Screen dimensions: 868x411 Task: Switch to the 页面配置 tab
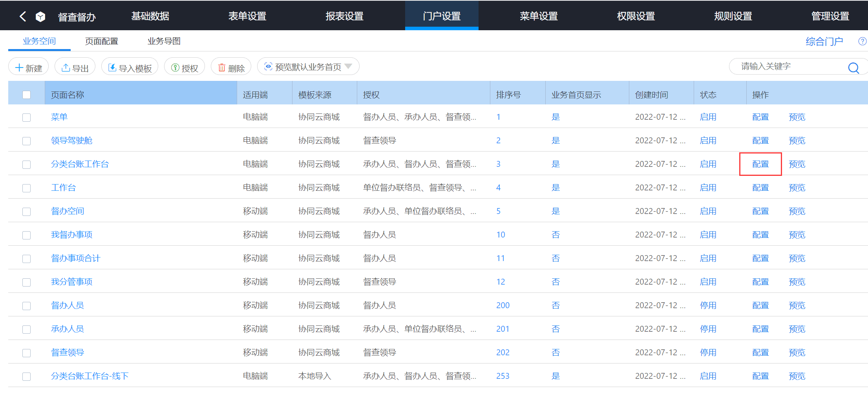(x=102, y=41)
